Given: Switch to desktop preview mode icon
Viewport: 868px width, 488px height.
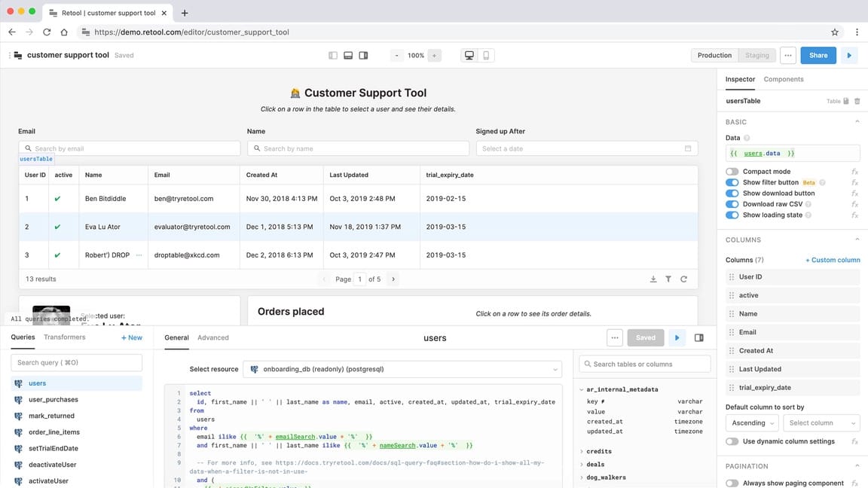Looking at the screenshot, I should click(x=469, y=55).
